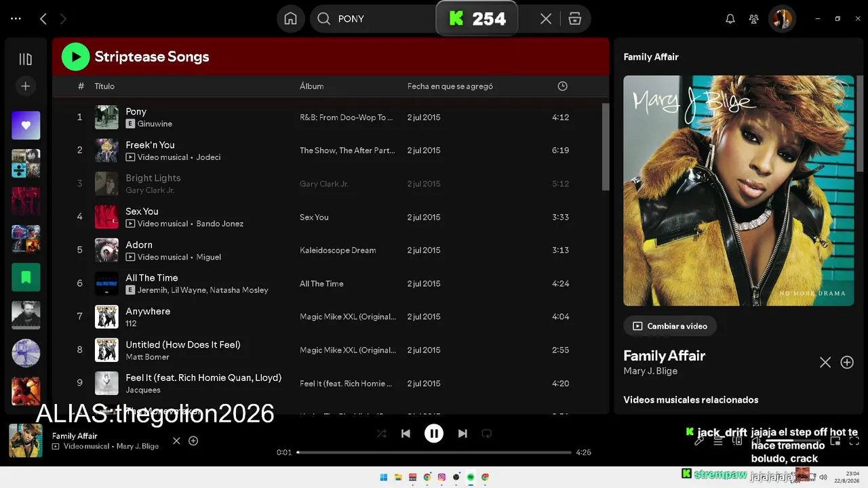
Task: Click the Adorn album cover thumbnail
Action: click(x=106, y=250)
